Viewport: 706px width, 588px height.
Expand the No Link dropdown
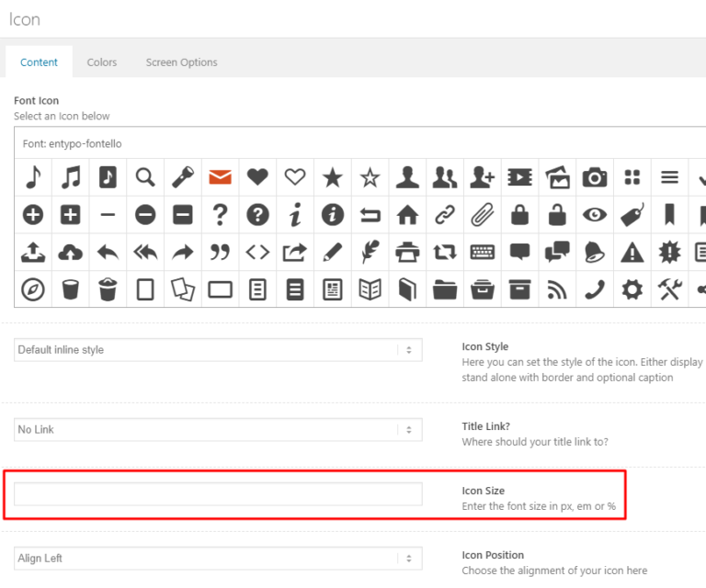tap(218, 430)
